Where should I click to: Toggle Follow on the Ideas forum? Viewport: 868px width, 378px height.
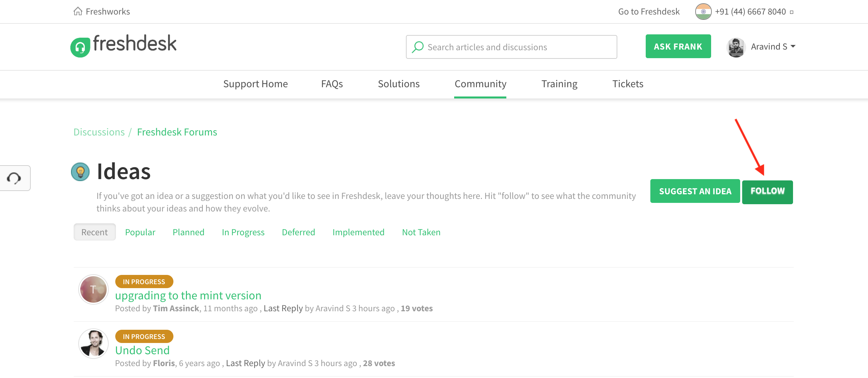(x=767, y=192)
